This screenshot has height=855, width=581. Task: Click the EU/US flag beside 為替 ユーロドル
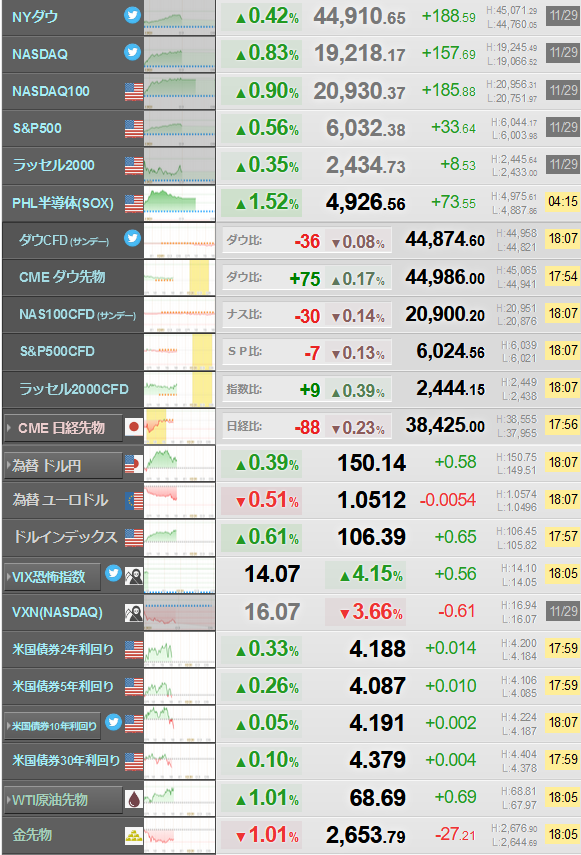(134, 501)
